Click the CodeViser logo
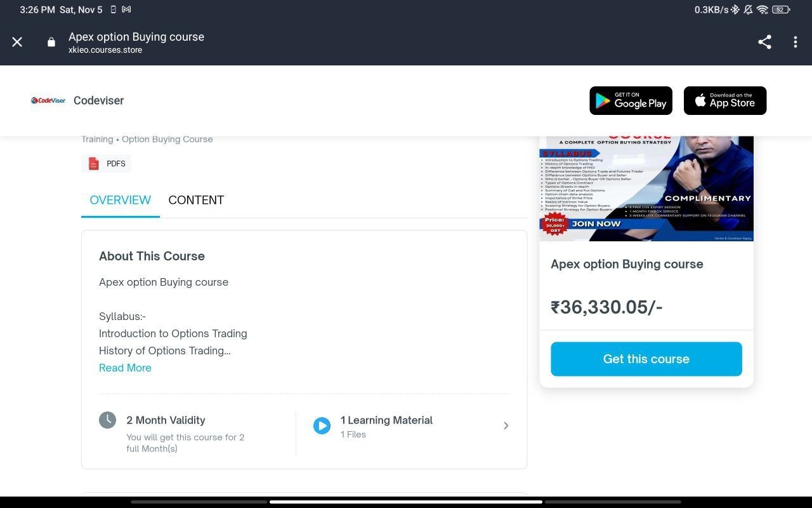The image size is (812, 508). coord(48,100)
